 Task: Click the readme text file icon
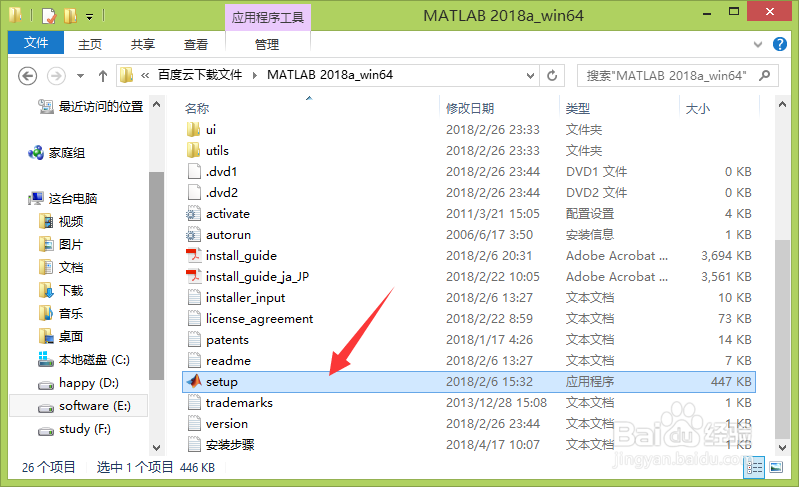pos(194,360)
